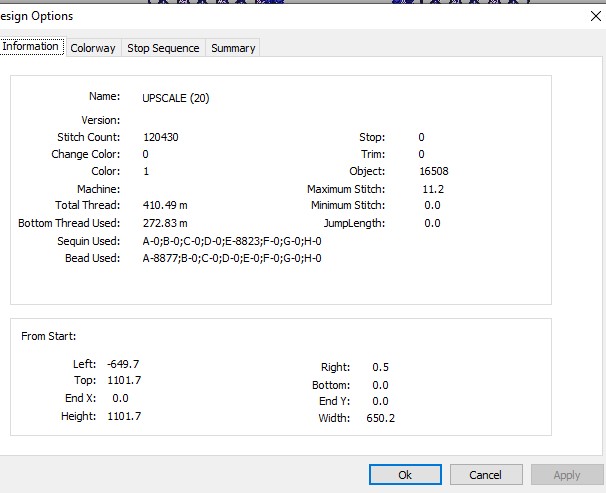Click the Change Color label
Image resolution: width=606 pixels, height=493 pixels.
point(86,154)
